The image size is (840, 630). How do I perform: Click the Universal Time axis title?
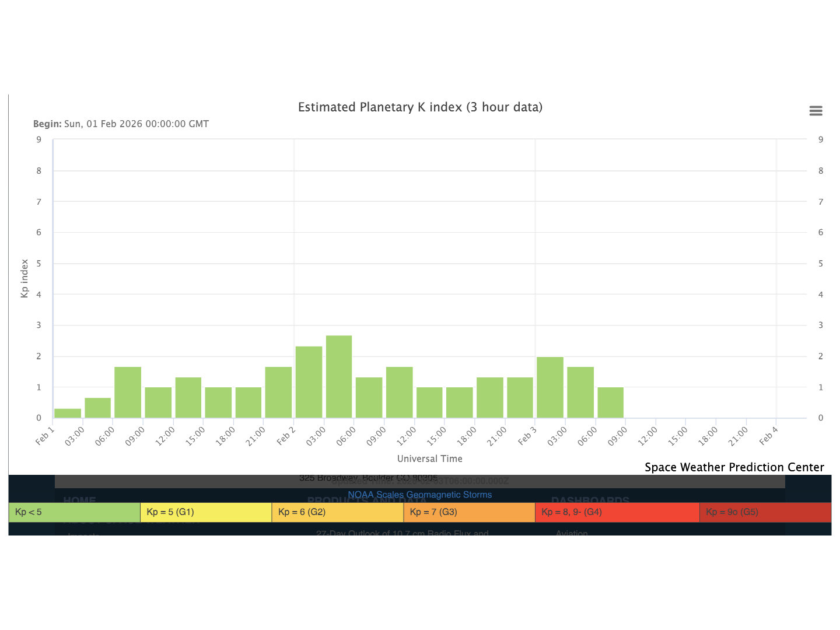[x=429, y=459]
